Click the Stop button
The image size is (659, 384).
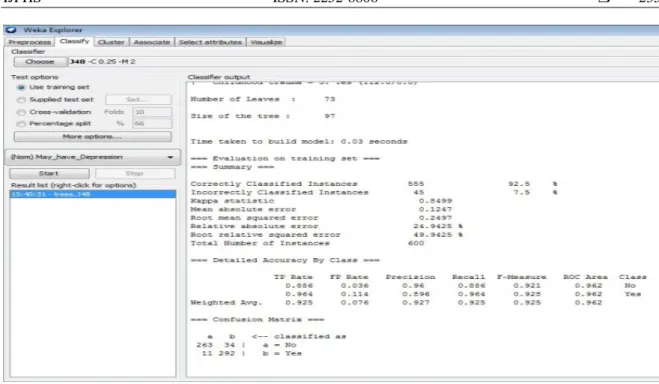click(134, 173)
